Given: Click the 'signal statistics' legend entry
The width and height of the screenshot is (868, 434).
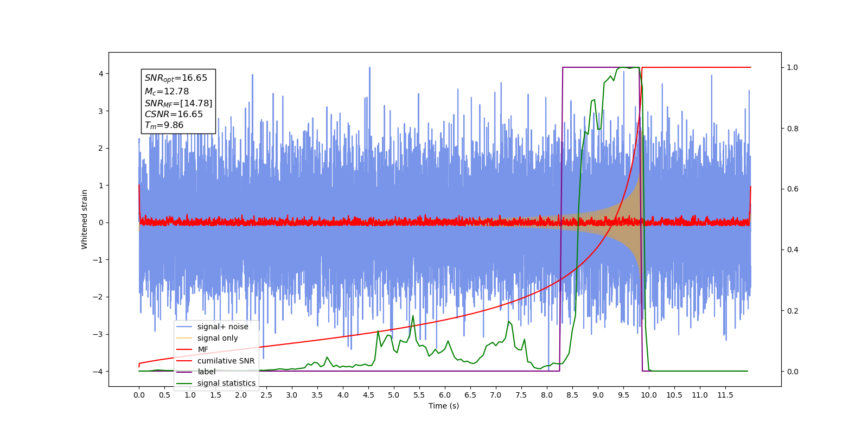Looking at the screenshot, I should point(226,383).
